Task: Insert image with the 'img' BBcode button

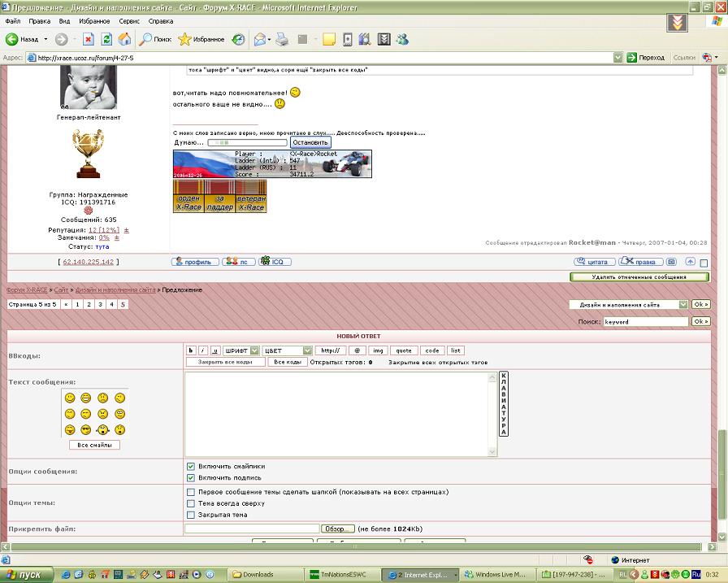Action: 377,350
